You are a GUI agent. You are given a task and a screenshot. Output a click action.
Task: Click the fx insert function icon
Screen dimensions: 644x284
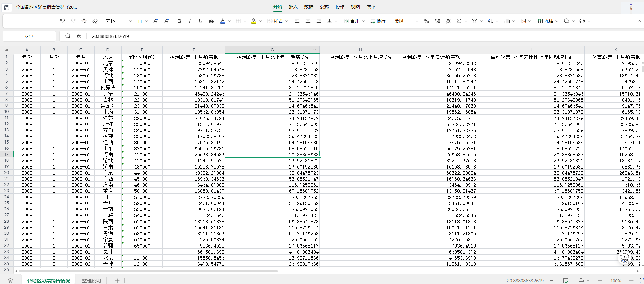coord(79,36)
